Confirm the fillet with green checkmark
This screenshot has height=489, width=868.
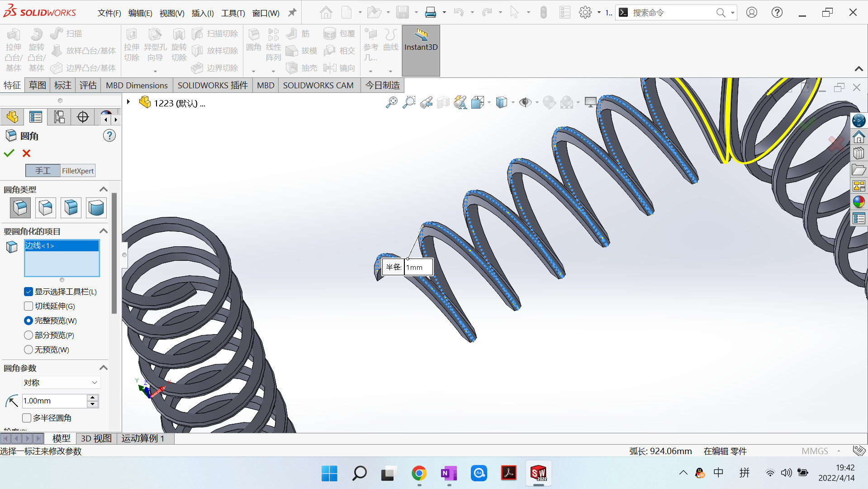click(9, 153)
